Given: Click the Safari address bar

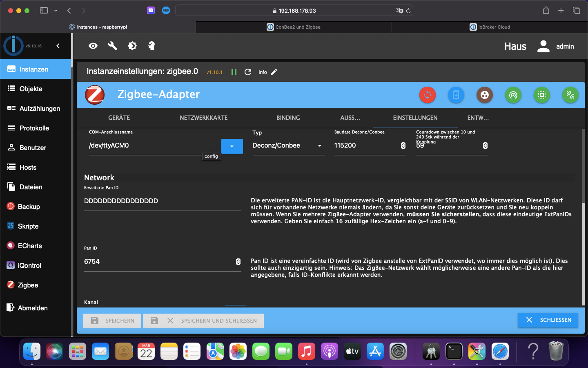Looking at the screenshot, I should tap(294, 11).
